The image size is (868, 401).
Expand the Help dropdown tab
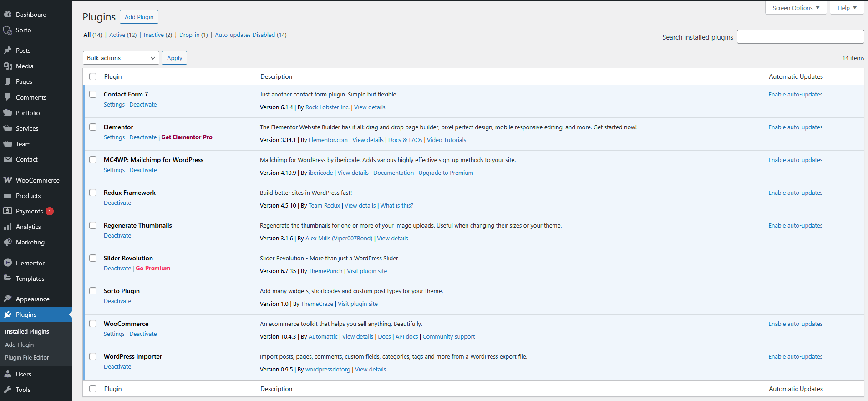[847, 8]
